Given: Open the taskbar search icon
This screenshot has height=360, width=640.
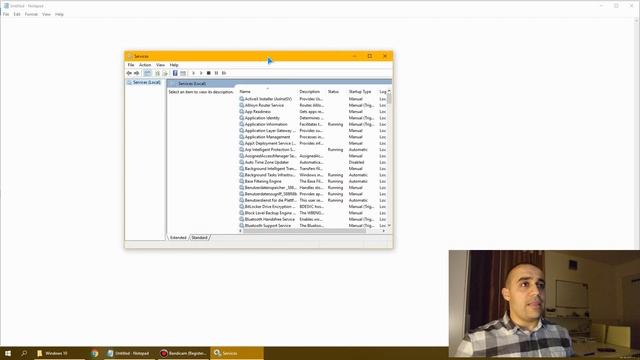Looking at the screenshot, I should [24, 353].
